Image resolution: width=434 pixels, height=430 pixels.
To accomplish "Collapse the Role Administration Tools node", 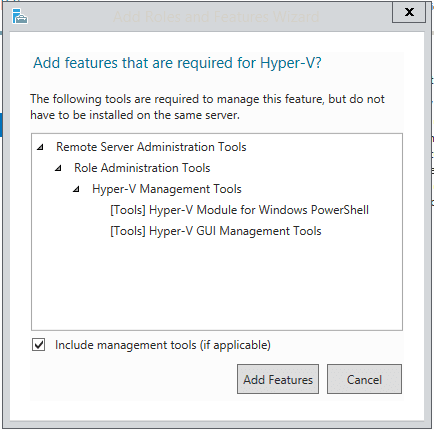I will 58,168.
